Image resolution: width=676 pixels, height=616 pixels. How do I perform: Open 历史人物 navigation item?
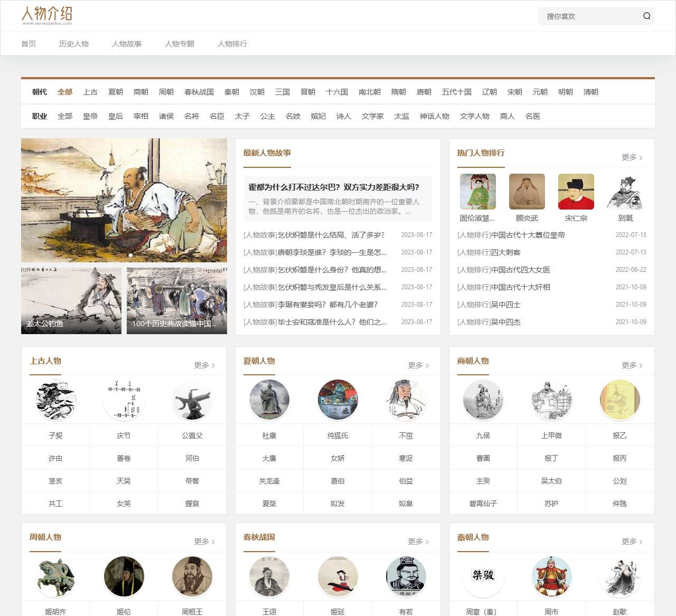tap(74, 44)
